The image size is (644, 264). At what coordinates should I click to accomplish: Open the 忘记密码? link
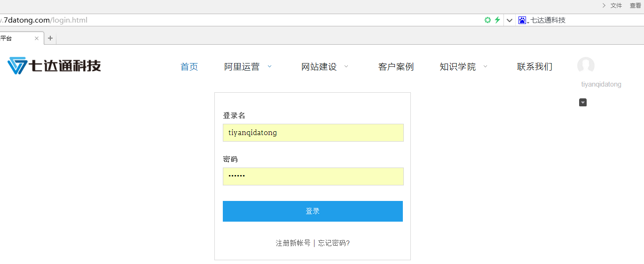click(x=334, y=243)
